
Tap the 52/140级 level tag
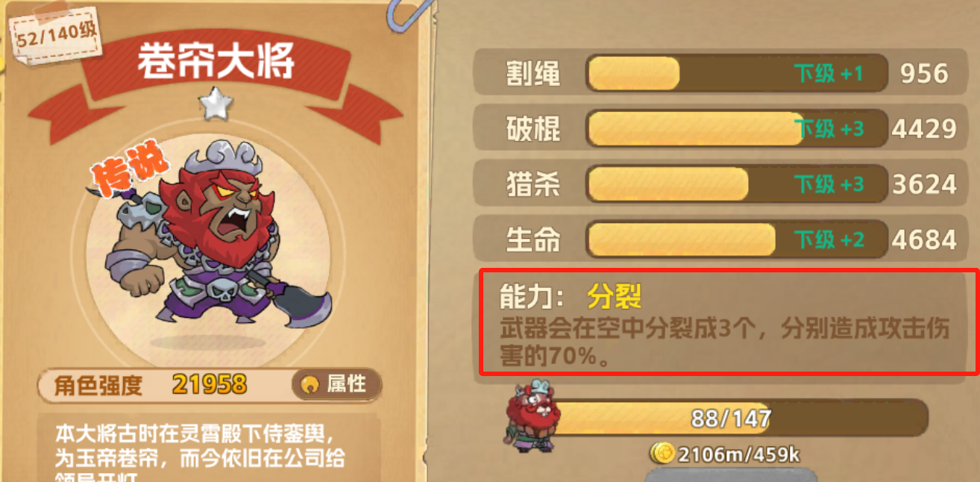pyautogui.click(x=57, y=38)
